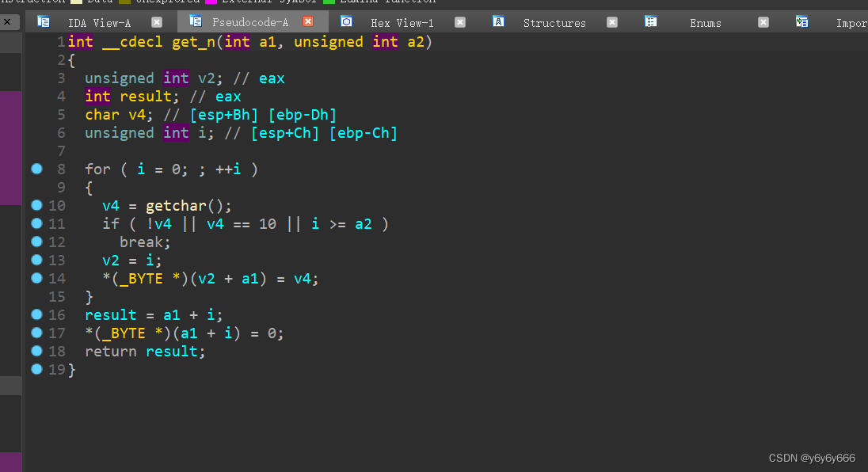868x472 pixels.
Task: Click the CSDN watermark link
Action: 812,457
